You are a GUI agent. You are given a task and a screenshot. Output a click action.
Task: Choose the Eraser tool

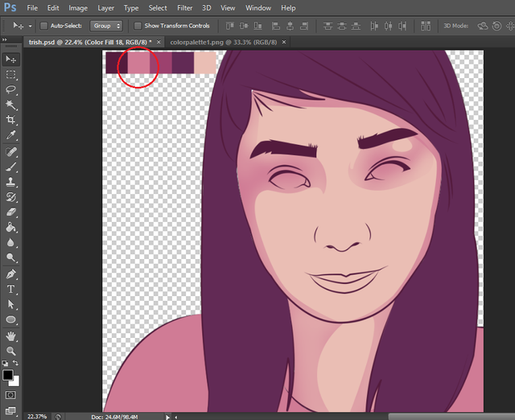coord(11,212)
